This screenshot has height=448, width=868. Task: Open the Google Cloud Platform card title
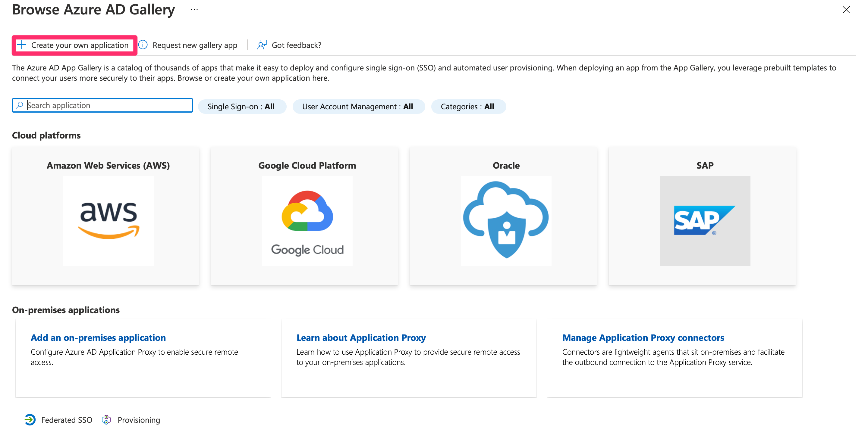[307, 166]
